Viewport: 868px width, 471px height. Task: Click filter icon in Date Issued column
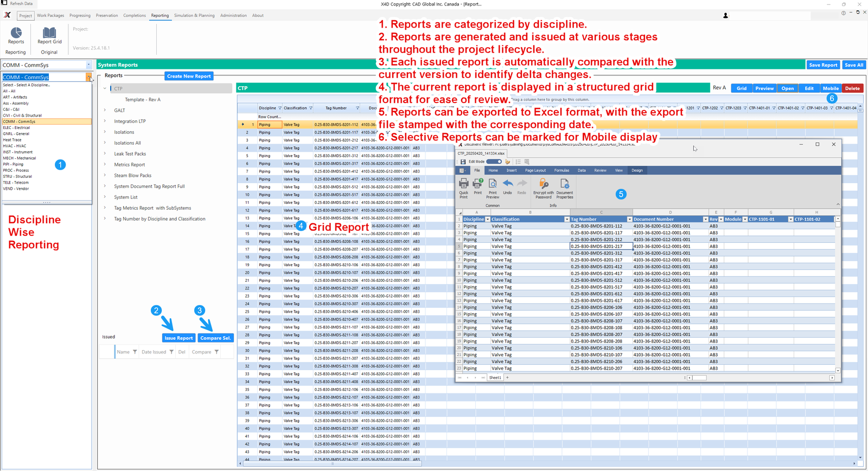point(171,352)
